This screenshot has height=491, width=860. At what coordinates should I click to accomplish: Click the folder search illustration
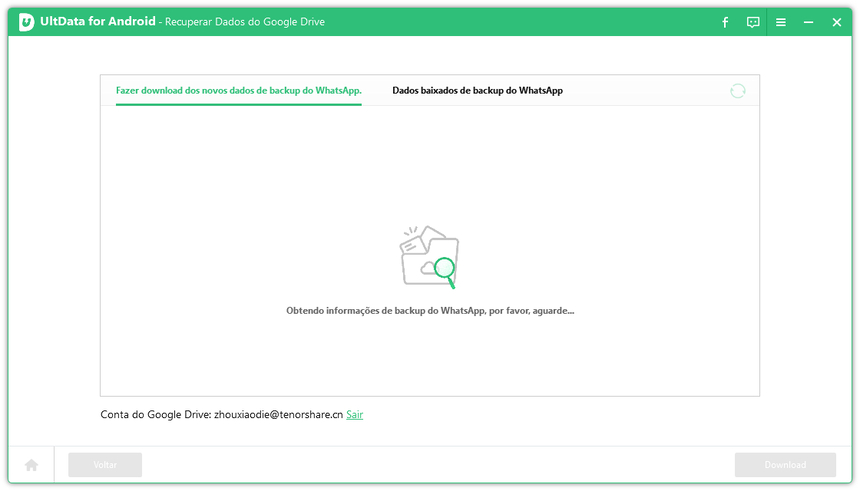click(x=428, y=256)
